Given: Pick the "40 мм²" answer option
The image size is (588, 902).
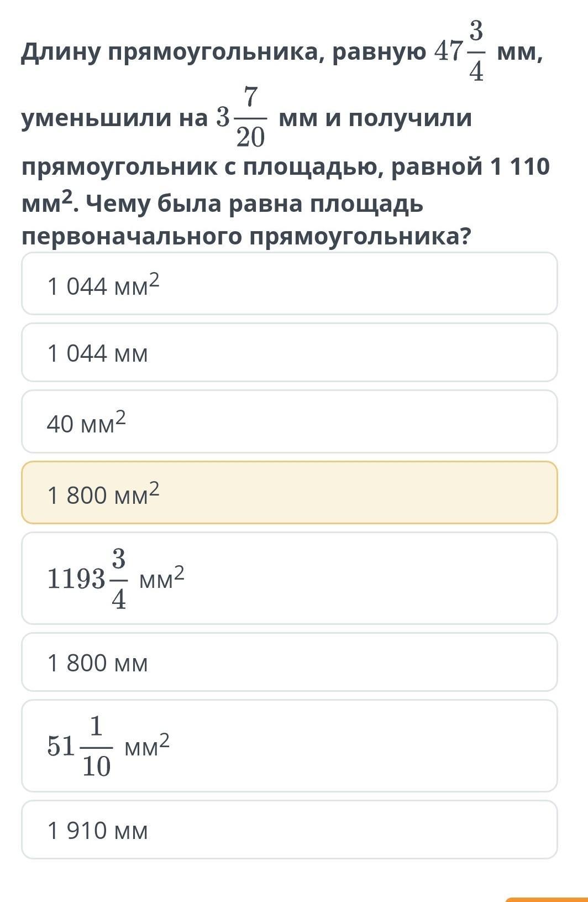Looking at the screenshot, I should point(289,421).
